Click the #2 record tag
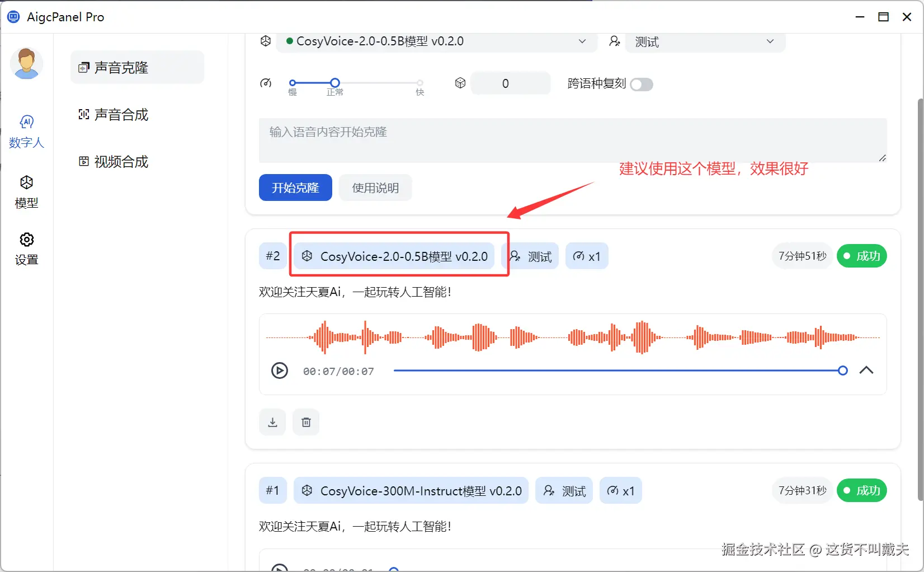Screen dimensions: 924x572 273,256
